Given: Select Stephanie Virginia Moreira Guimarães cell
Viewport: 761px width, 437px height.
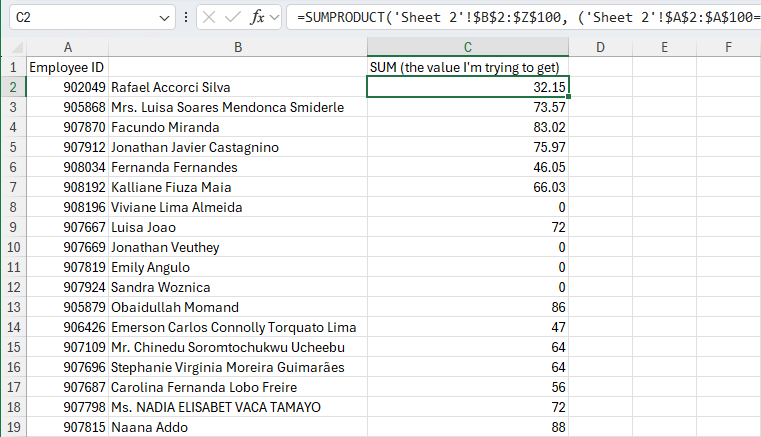Looking at the screenshot, I should coord(238,367).
